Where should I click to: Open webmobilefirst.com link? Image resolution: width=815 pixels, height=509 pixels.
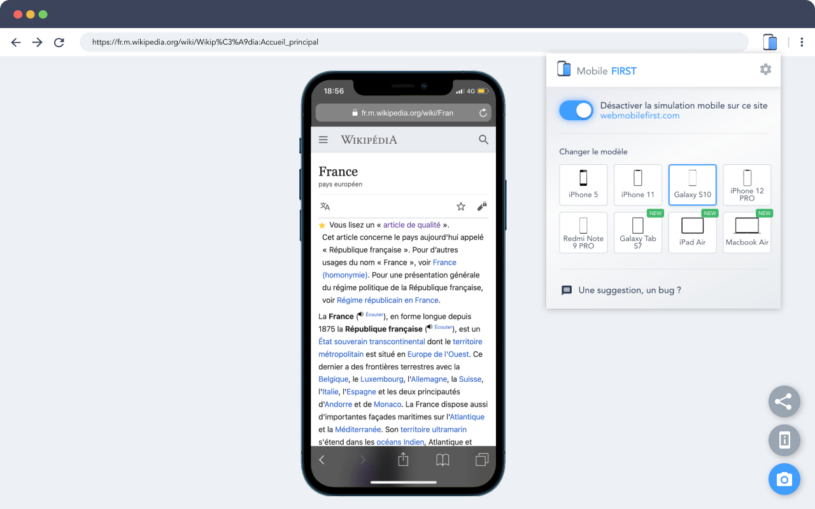(639, 115)
